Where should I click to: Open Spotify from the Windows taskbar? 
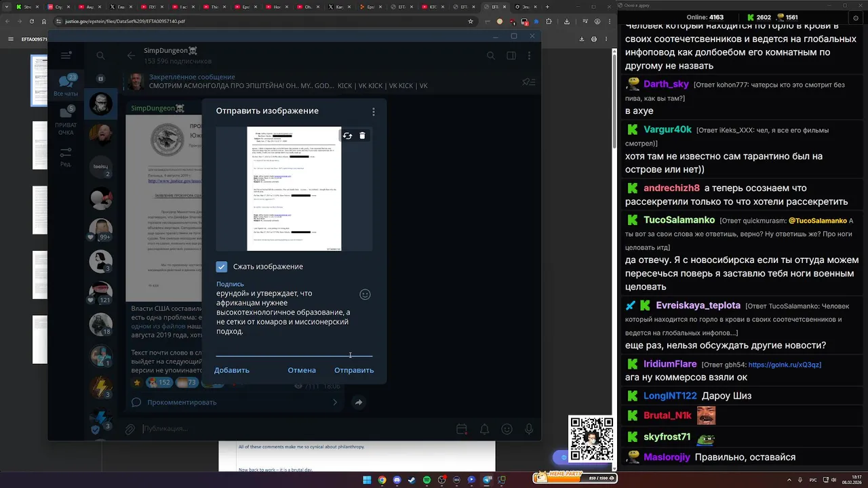(x=427, y=480)
